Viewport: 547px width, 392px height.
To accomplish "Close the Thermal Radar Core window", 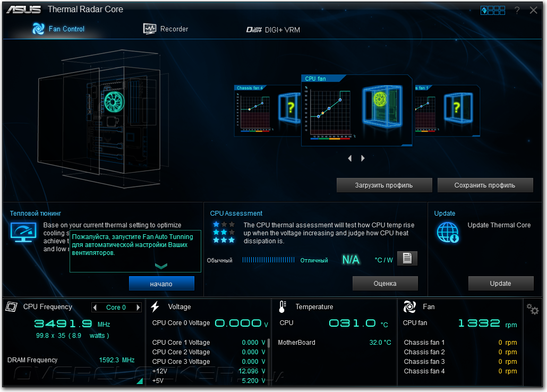I will click(x=533, y=11).
